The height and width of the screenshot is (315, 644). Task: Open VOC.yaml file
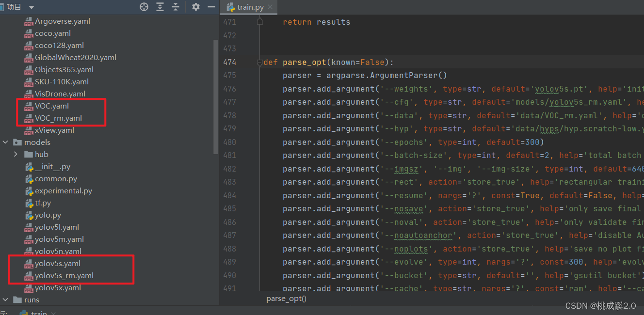tap(52, 106)
